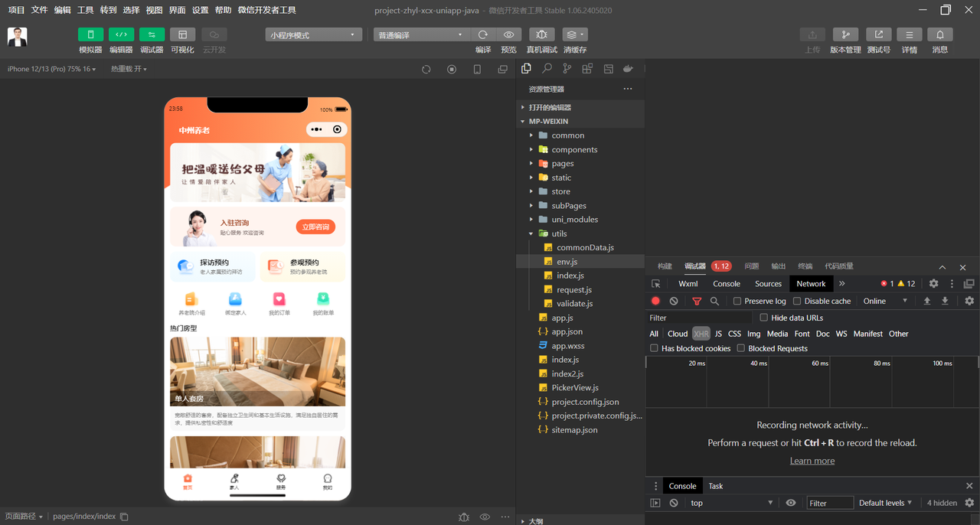Select the XHR request type filter
Image resolution: width=980 pixels, height=525 pixels.
pos(701,334)
